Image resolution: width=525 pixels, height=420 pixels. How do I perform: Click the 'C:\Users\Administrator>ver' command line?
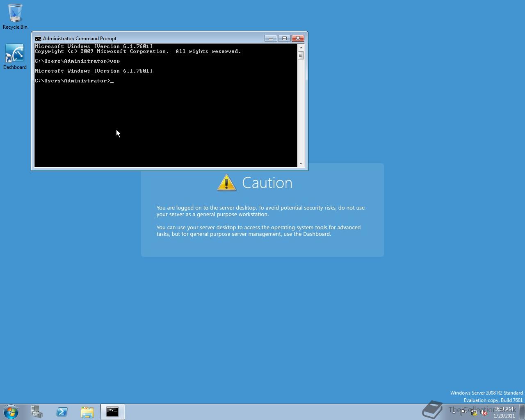tap(77, 61)
